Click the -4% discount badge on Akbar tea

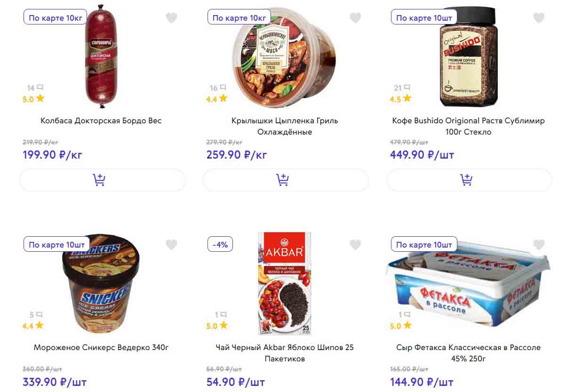220,245
